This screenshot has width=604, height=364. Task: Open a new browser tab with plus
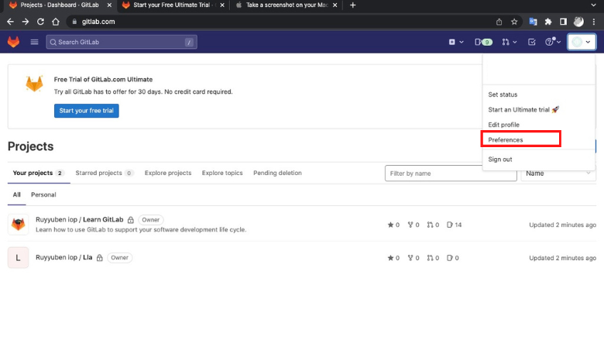pyautogui.click(x=353, y=5)
